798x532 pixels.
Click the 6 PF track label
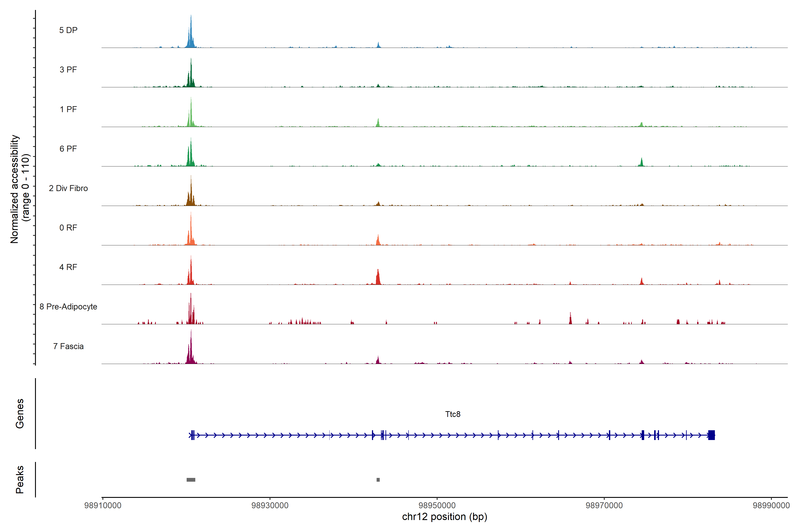tap(68, 149)
